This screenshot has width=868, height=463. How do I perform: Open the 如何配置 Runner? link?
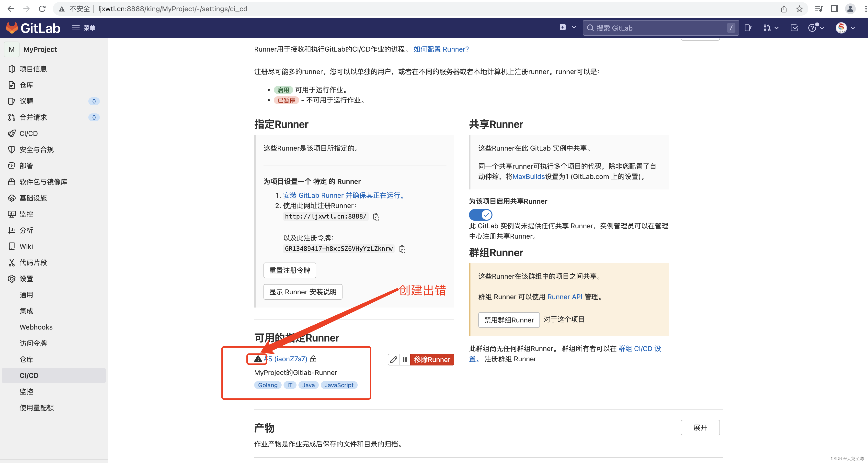coord(441,49)
